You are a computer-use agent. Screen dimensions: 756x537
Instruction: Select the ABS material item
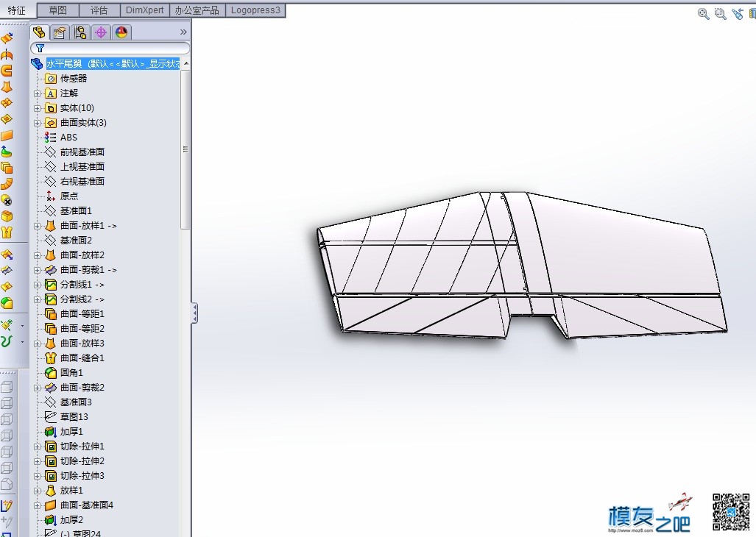(x=61, y=138)
